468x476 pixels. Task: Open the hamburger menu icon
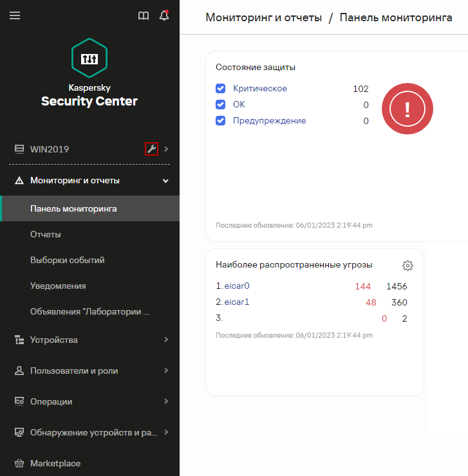[x=15, y=15]
